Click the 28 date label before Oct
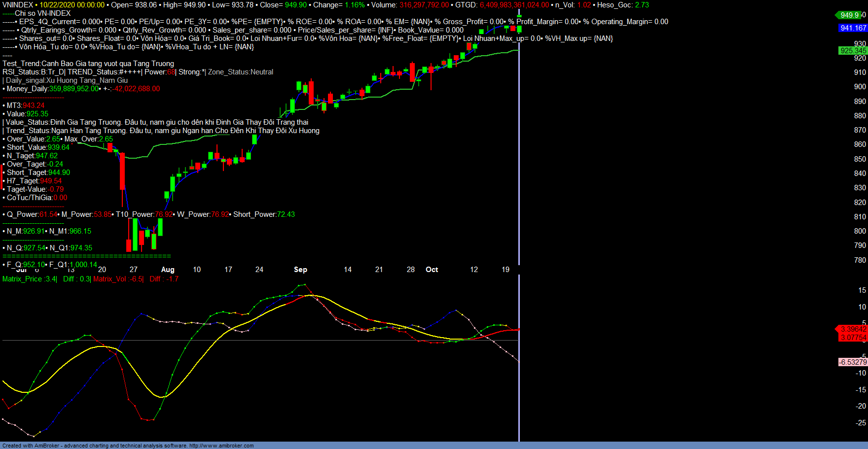 [x=410, y=270]
